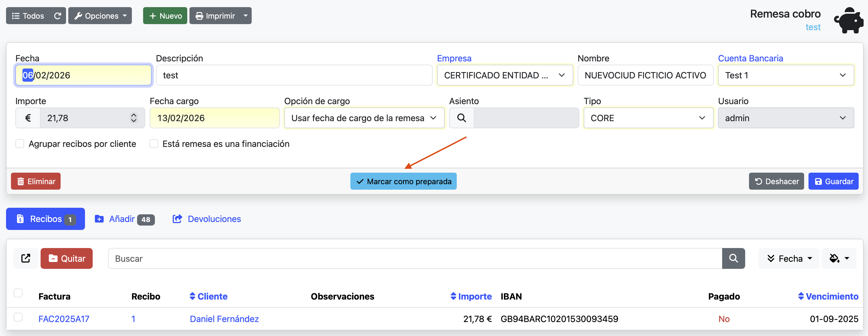The height and width of the screenshot is (336, 868).
Task: Open the Asiento search magnifier
Action: [x=461, y=118]
